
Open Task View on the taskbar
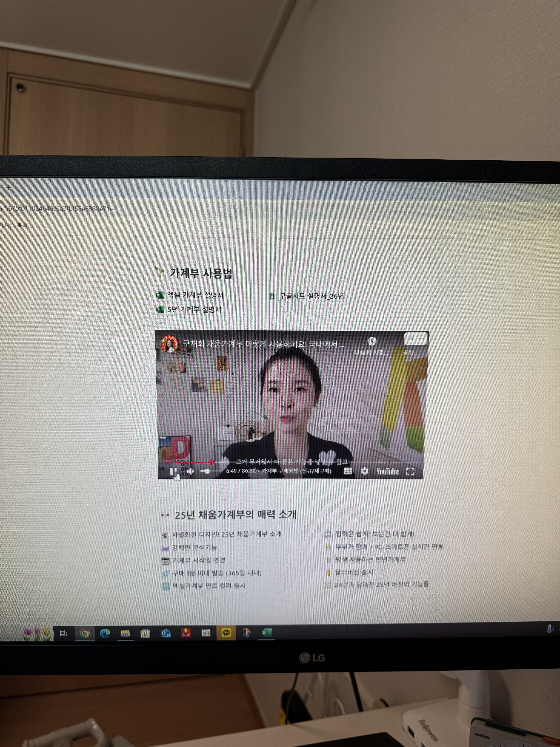63,633
